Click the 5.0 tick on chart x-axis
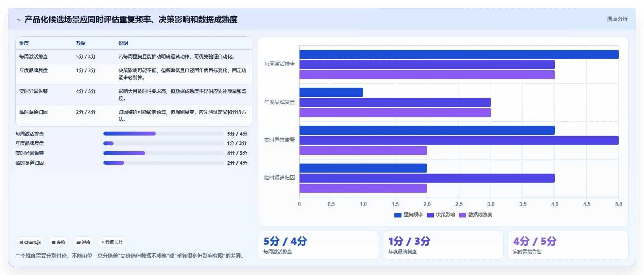The height and width of the screenshot is (275, 644). tap(619, 204)
